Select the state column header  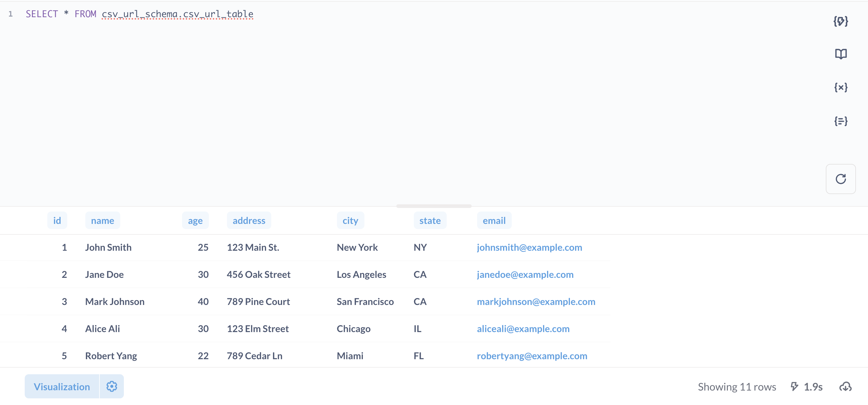430,220
